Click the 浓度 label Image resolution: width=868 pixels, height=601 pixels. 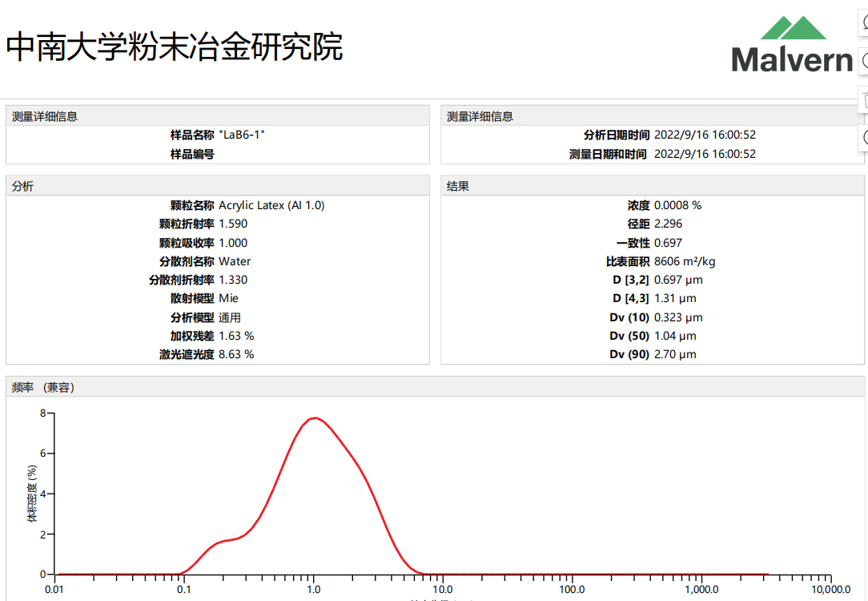coord(638,205)
